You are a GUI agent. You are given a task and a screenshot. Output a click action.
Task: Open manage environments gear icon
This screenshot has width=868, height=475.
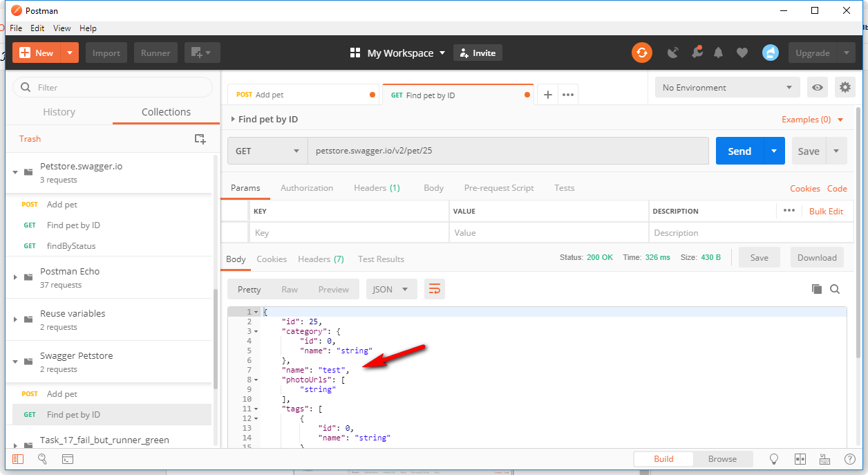845,88
